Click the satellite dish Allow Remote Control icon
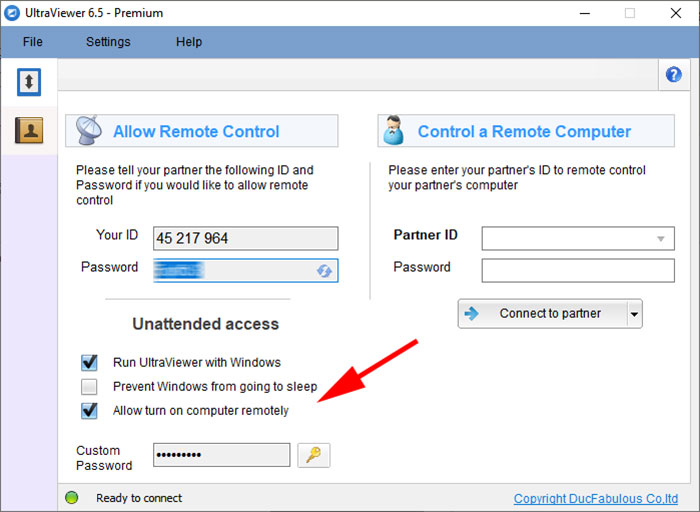Screen dimensions: 700x512 tap(89, 131)
